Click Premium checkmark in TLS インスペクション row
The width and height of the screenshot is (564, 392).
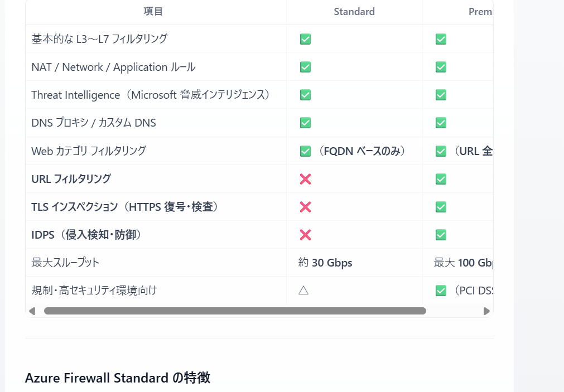(441, 207)
